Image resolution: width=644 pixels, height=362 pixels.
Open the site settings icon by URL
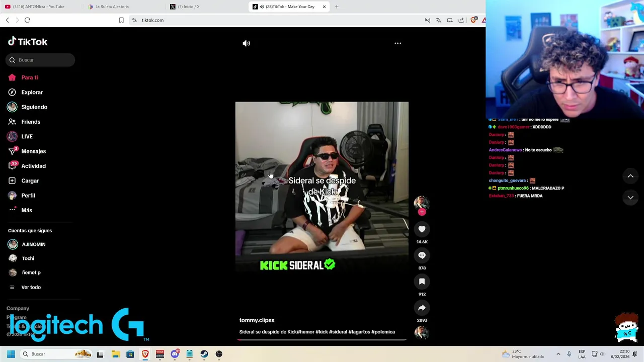134,20
